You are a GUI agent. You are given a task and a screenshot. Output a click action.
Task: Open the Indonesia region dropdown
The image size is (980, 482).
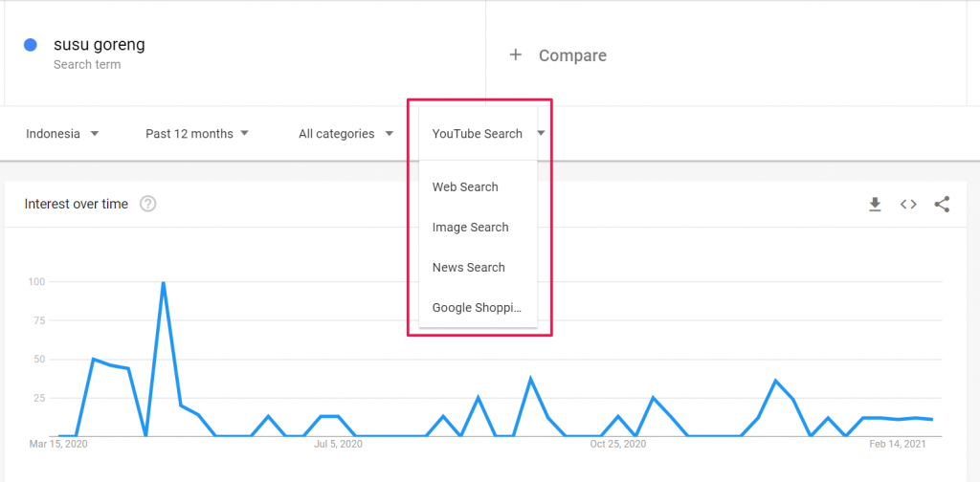point(62,134)
